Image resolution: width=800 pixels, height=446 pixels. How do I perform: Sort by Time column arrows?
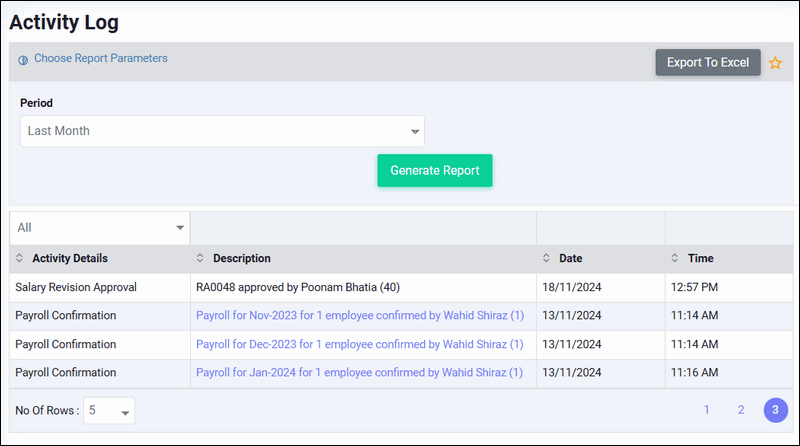click(674, 258)
